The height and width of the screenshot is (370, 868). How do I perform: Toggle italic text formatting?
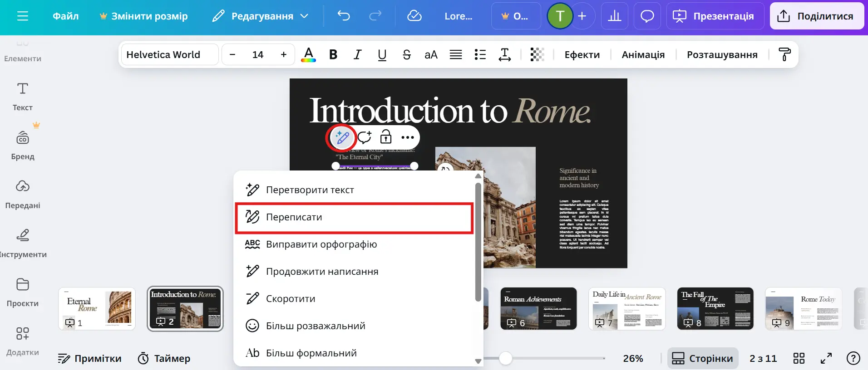[358, 55]
